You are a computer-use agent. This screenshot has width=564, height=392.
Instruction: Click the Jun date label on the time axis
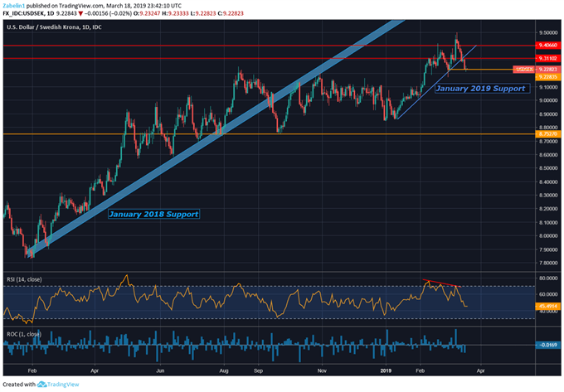coord(160,370)
